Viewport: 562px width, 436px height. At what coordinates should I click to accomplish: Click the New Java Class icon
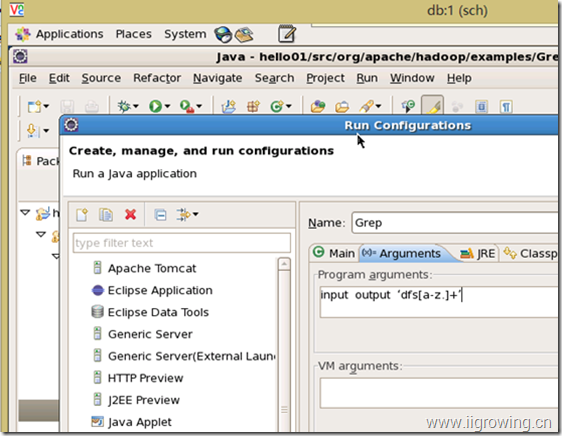click(x=277, y=106)
